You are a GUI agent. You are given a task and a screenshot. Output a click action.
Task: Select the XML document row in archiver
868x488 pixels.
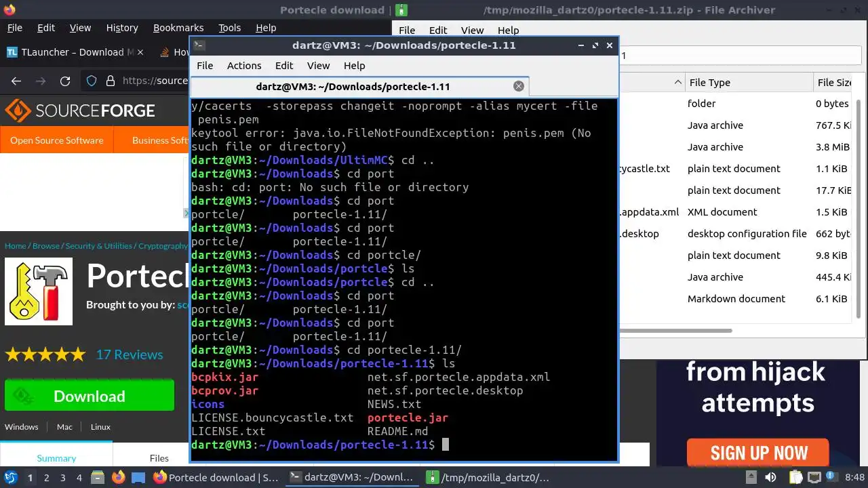(x=736, y=212)
